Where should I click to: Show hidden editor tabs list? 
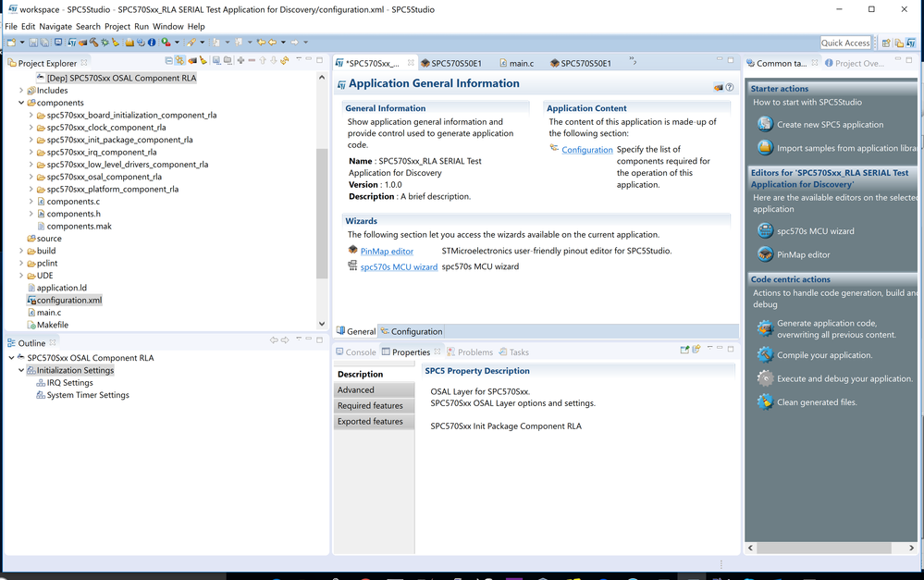coord(633,61)
